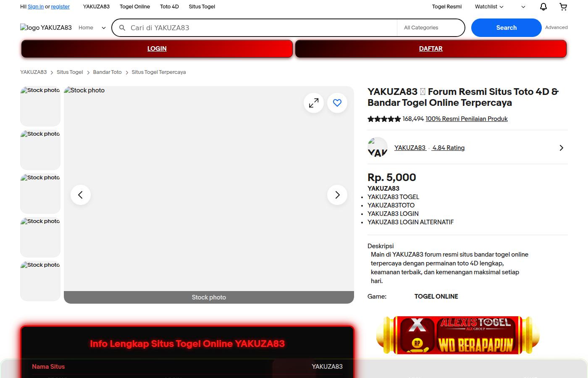Click the 168,494 review count
588x378 pixels.
click(x=413, y=119)
